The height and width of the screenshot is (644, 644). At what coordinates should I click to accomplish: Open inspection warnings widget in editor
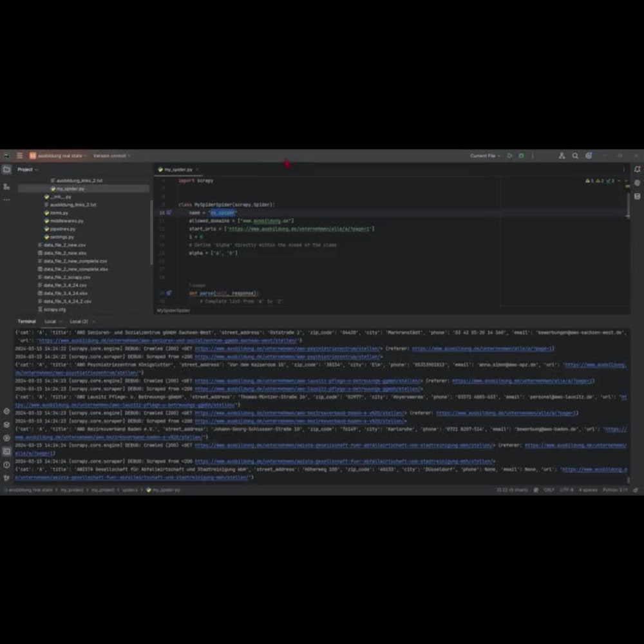(x=601, y=181)
